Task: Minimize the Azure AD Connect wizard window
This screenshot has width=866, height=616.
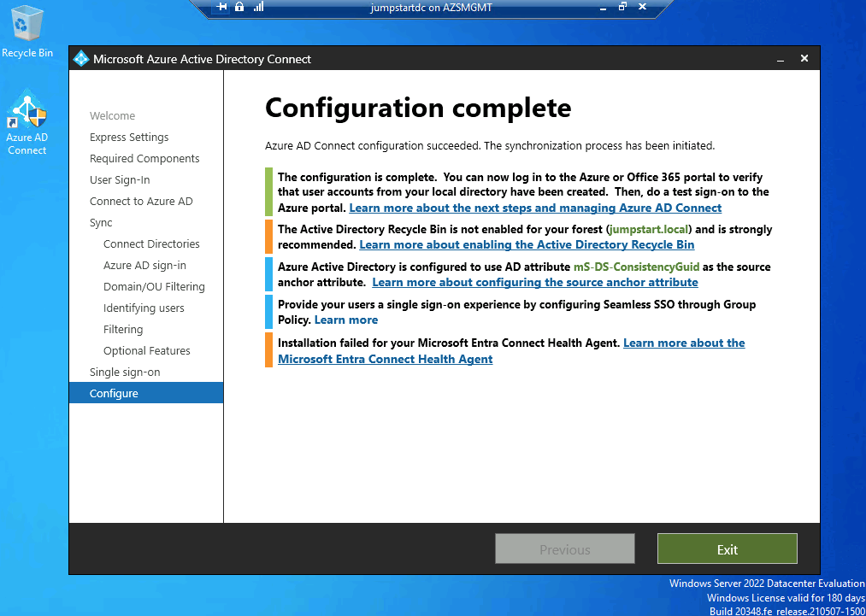Action: pos(781,59)
